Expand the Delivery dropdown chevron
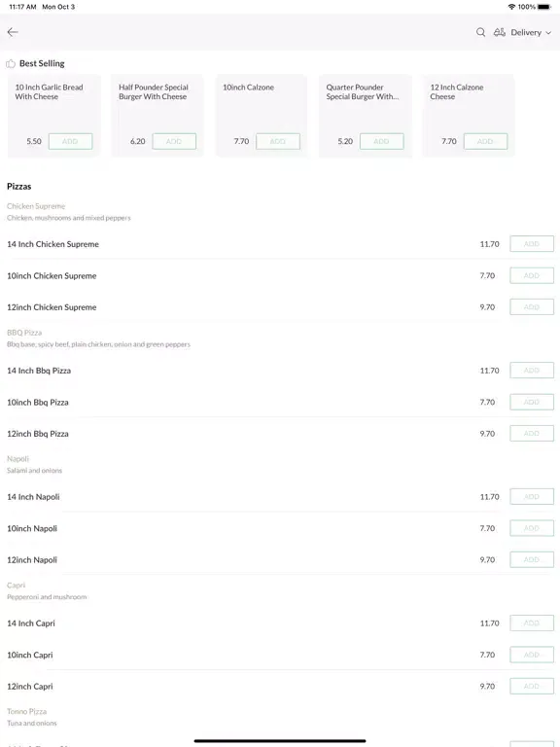This screenshot has width=560, height=747. (x=548, y=32)
